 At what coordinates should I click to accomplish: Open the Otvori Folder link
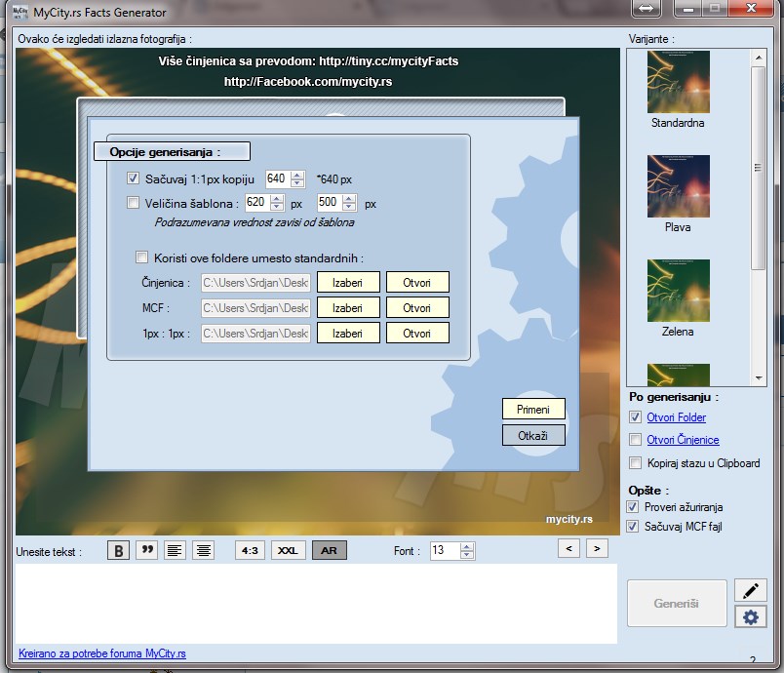[x=676, y=417]
